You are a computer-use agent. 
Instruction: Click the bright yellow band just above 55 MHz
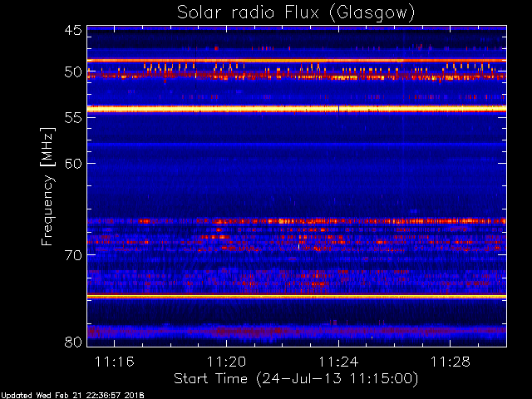[297, 109]
